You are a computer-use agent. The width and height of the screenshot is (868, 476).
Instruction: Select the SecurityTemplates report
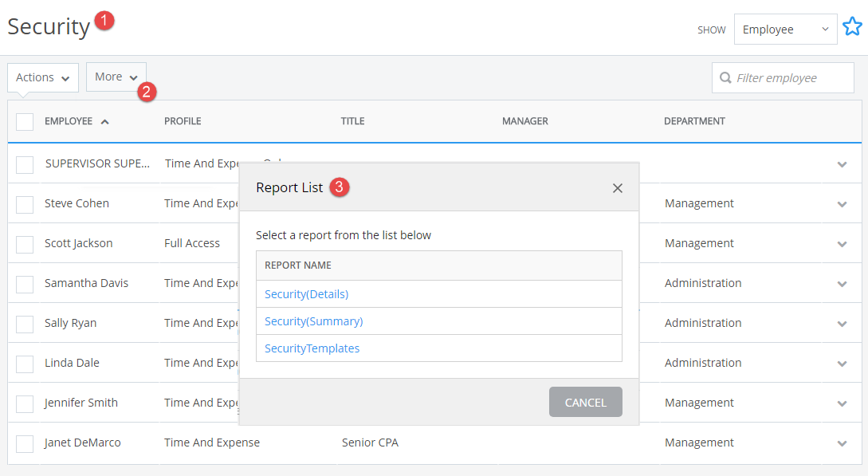[312, 348]
